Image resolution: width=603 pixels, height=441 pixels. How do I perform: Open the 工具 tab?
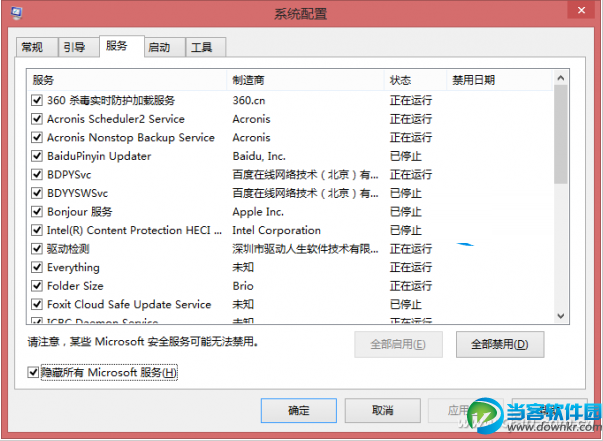(x=205, y=47)
